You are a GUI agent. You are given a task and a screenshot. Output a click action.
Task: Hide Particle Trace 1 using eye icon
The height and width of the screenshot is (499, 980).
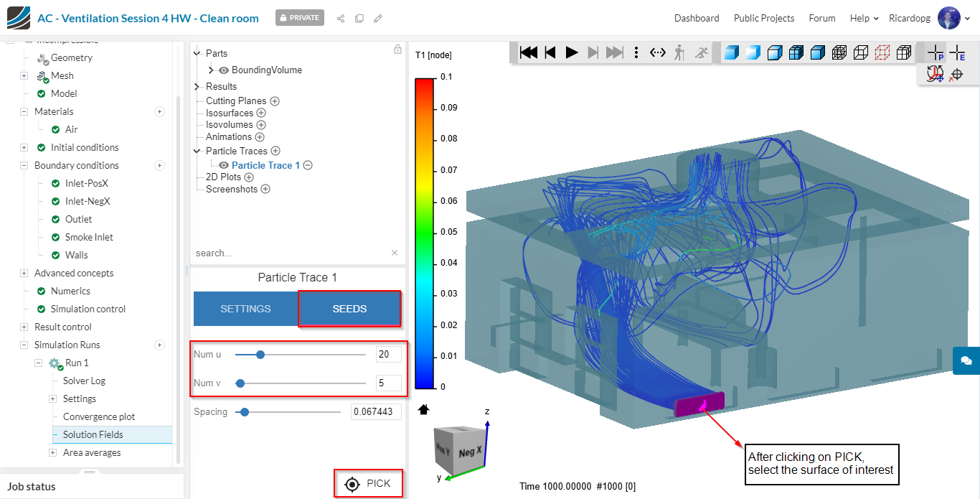pyautogui.click(x=224, y=165)
